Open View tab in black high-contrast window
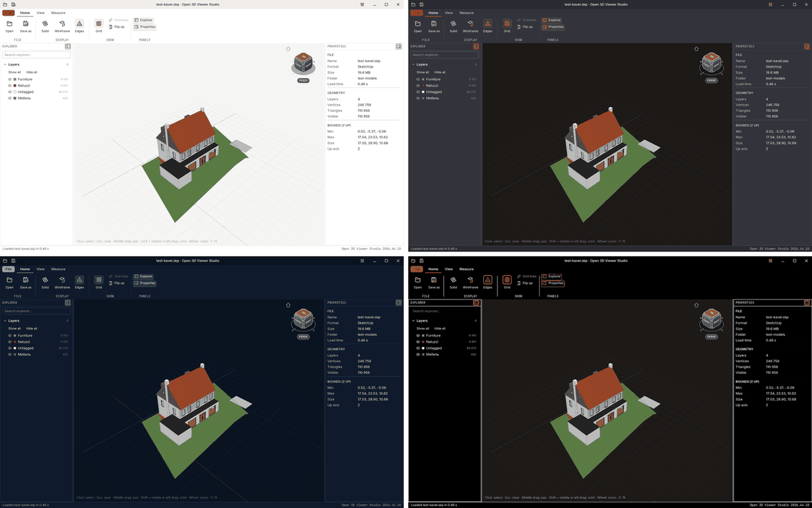The width and height of the screenshot is (812, 508). click(449, 269)
